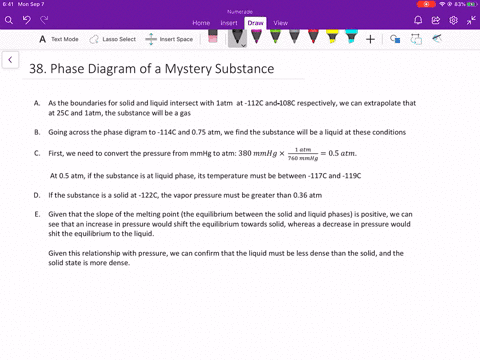Exit full screen mode with arrows icon
480x360 pixels.
471,20
